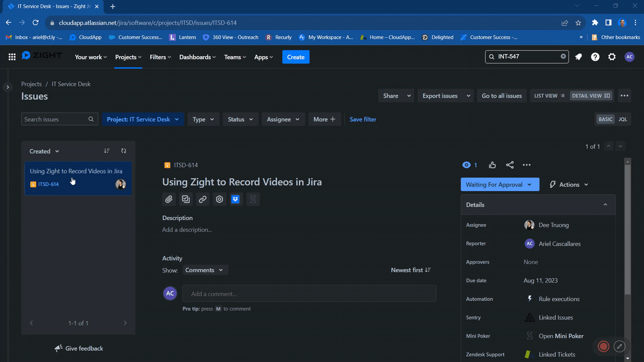Image resolution: width=644 pixels, height=362 pixels.
Task: Add more filters with More +
Action: click(325, 119)
